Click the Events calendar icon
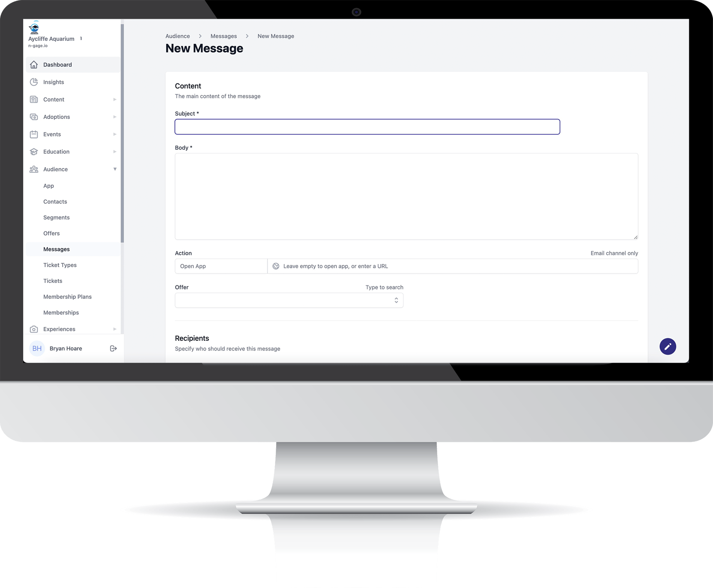 click(x=34, y=134)
